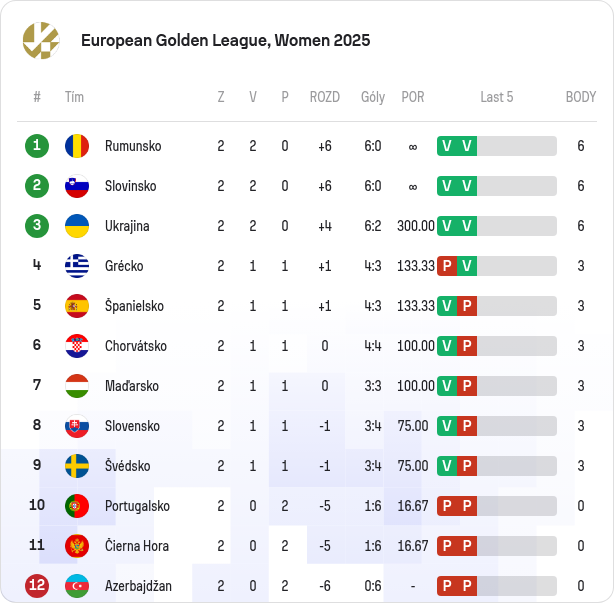The width and height of the screenshot is (614, 603).
Task: Click the green rank 1 badge
Action: click(37, 146)
